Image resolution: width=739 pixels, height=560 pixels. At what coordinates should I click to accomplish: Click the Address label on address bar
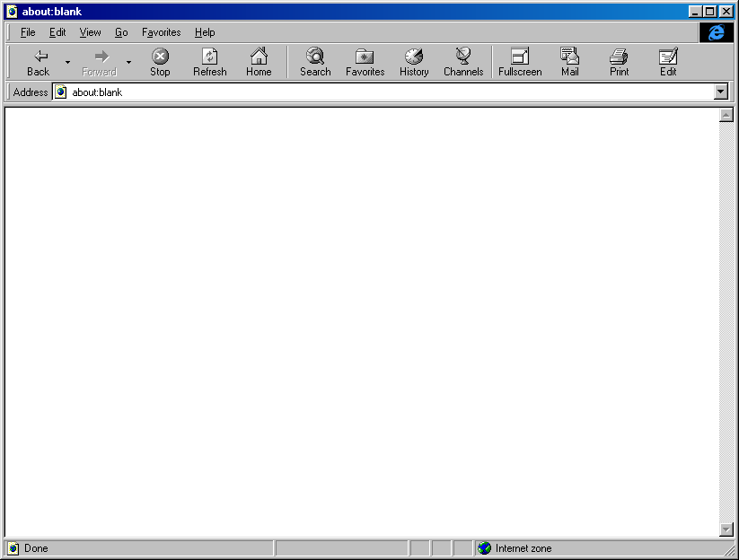(x=31, y=92)
